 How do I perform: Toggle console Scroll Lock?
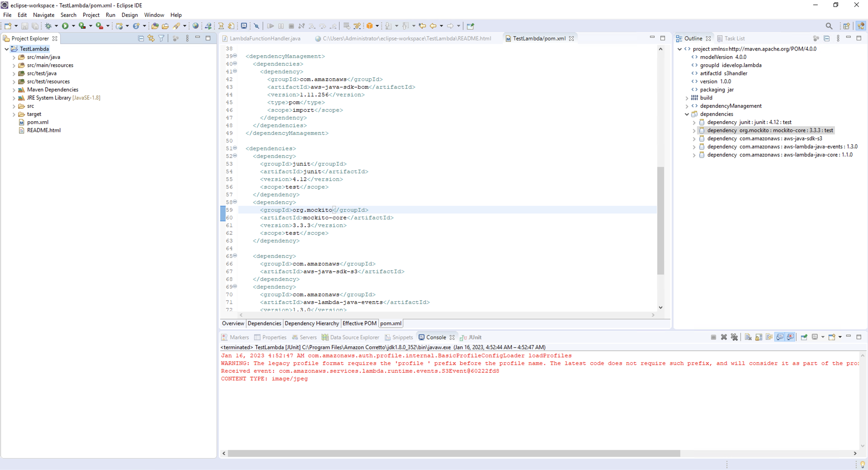pos(759,337)
